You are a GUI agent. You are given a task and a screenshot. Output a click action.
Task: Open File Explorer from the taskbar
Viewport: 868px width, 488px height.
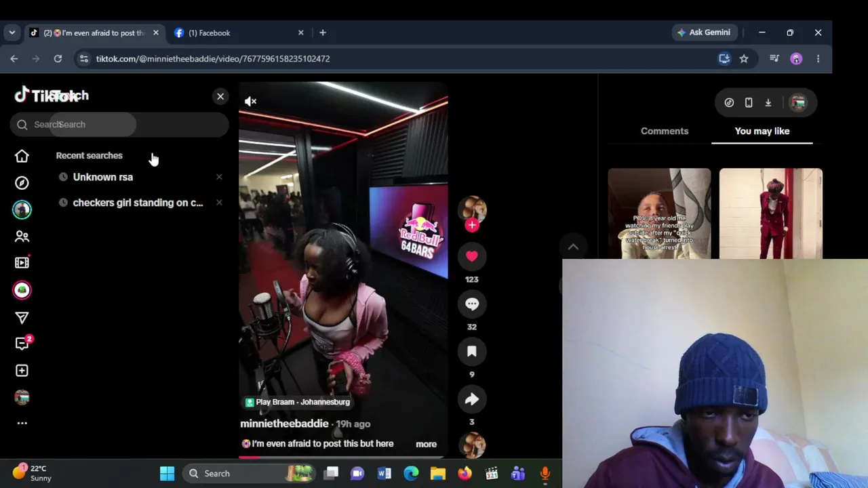pos(438,473)
